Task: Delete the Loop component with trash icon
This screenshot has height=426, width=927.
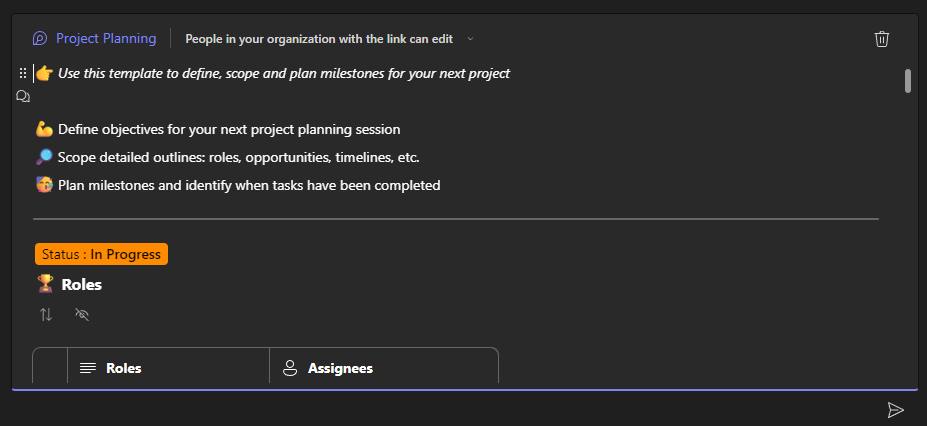Action: click(x=881, y=39)
